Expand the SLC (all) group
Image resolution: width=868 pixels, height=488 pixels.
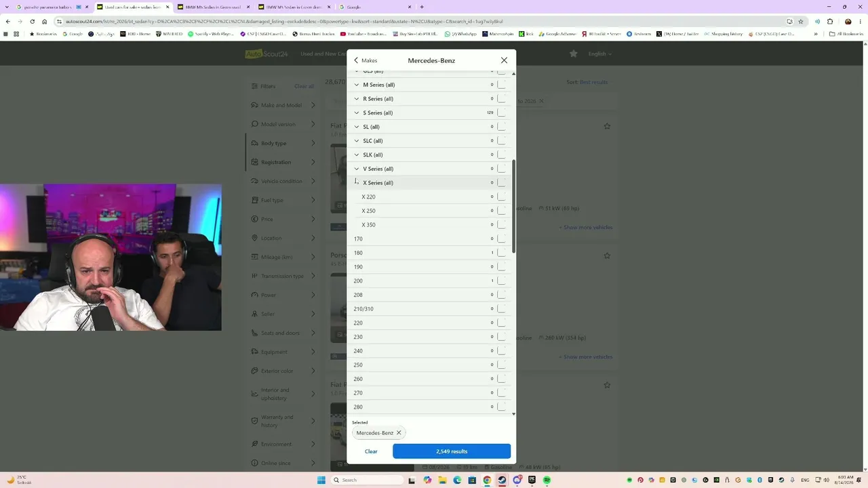pos(357,141)
